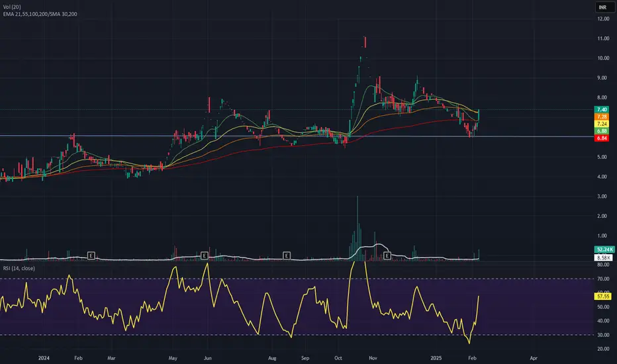Click the 8.58K volume average label
The width and height of the screenshot is (617, 364).
click(603, 257)
